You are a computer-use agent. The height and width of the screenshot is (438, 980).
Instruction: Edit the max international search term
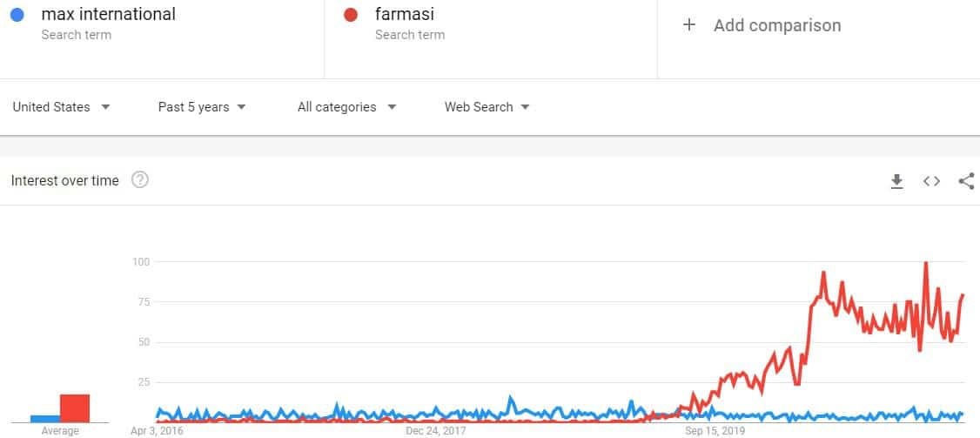click(x=108, y=15)
